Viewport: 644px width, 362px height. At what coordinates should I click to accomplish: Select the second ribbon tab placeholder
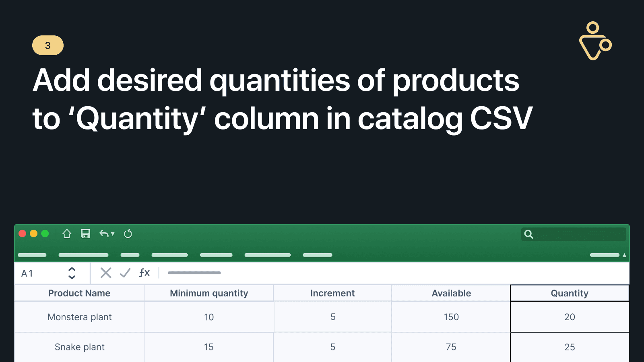(83, 255)
